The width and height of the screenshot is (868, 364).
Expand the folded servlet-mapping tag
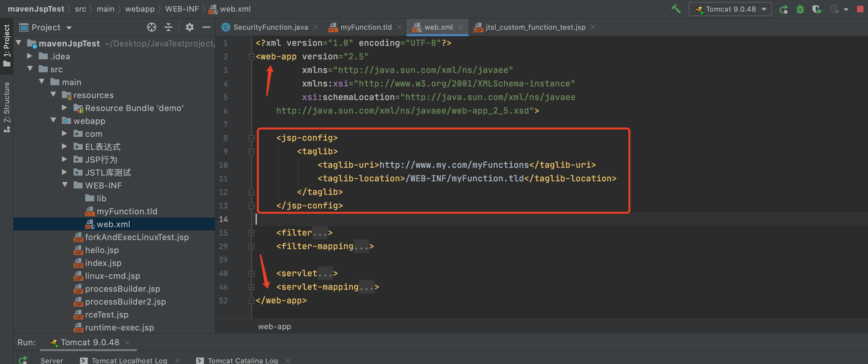251,287
